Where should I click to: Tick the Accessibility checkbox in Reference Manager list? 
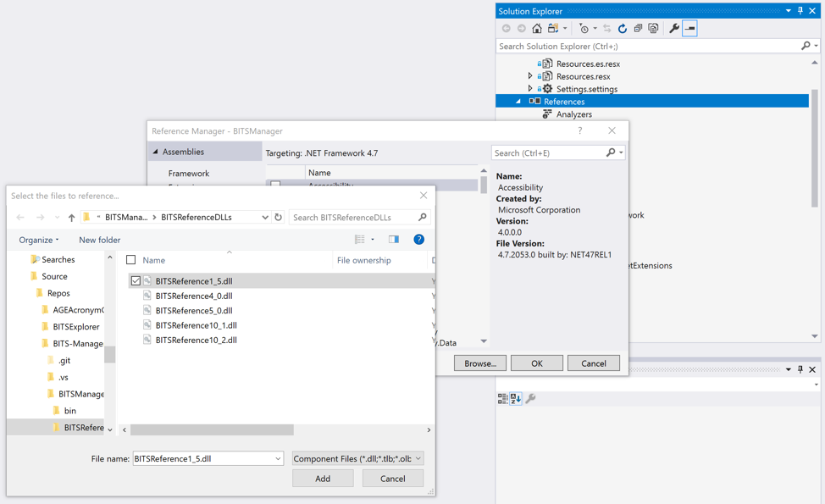275,186
